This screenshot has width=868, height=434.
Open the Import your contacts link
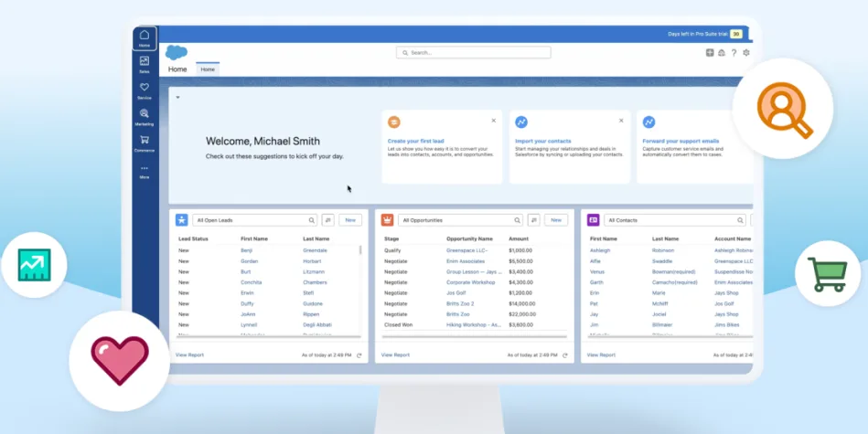tap(543, 141)
